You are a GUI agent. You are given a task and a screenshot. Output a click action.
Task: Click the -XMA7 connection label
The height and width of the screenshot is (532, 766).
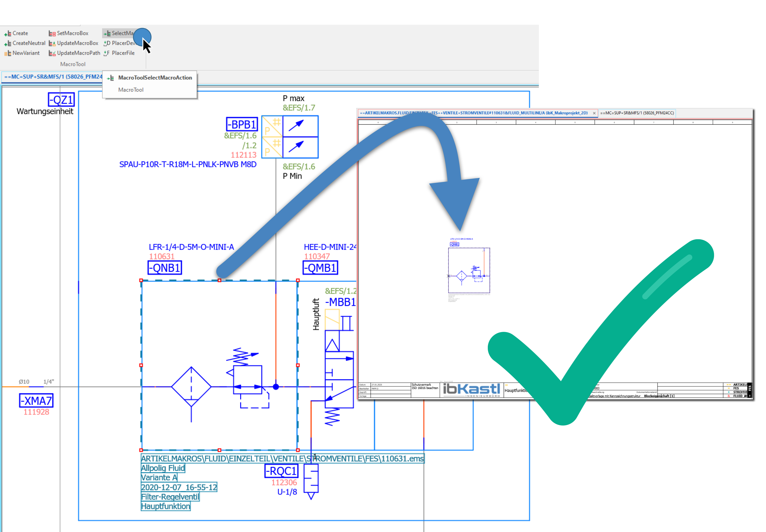coord(36,401)
